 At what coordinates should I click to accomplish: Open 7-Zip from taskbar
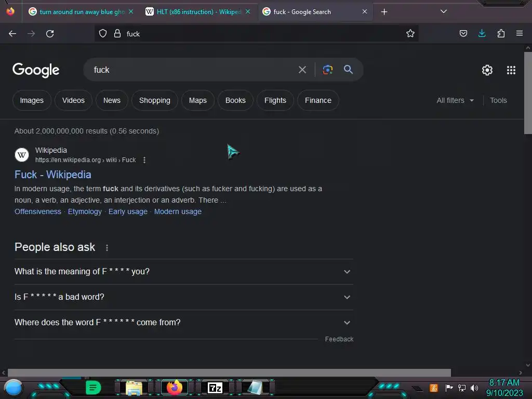click(215, 388)
